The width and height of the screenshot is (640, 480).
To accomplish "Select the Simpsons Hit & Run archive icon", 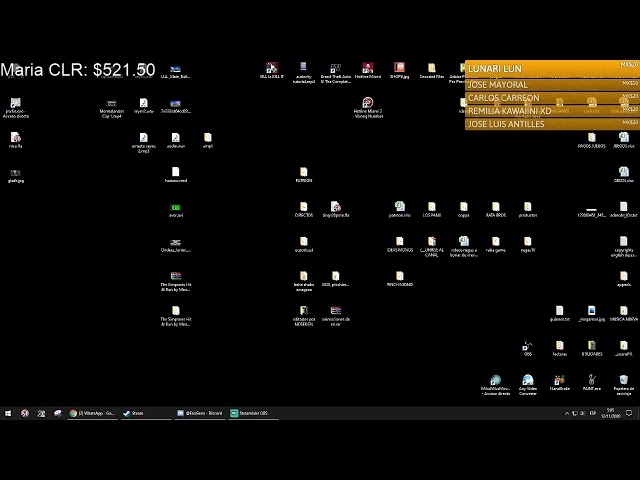I will [176, 282].
